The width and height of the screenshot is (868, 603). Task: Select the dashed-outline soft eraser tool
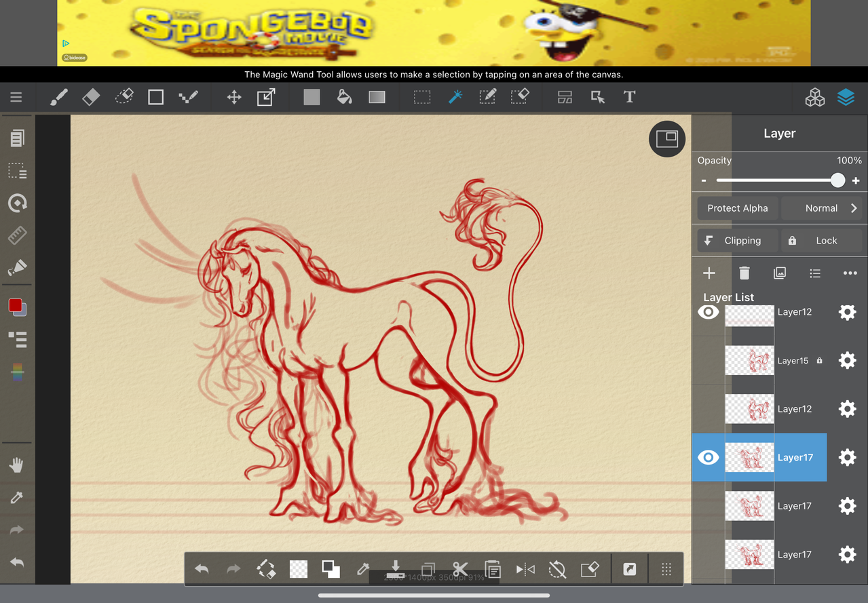pyautogui.click(x=124, y=98)
